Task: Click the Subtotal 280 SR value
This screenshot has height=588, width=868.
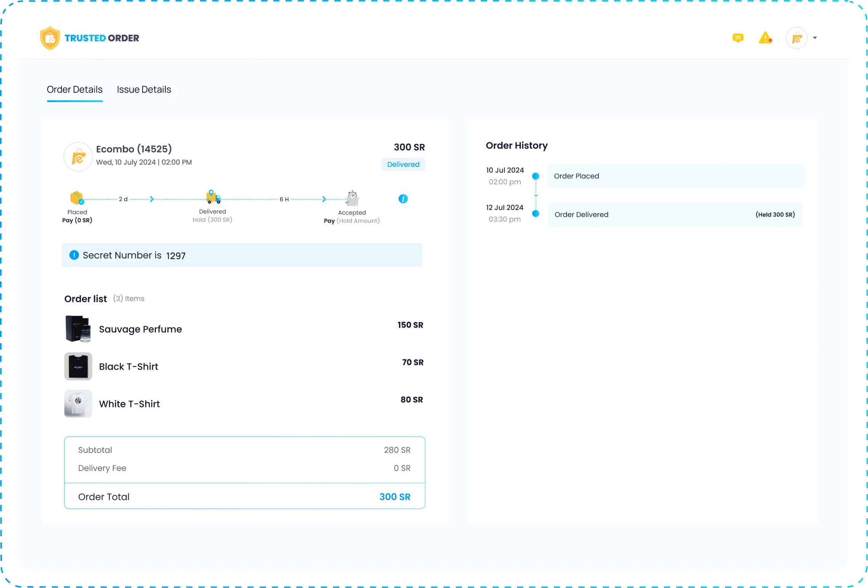Action: pyautogui.click(x=397, y=450)
